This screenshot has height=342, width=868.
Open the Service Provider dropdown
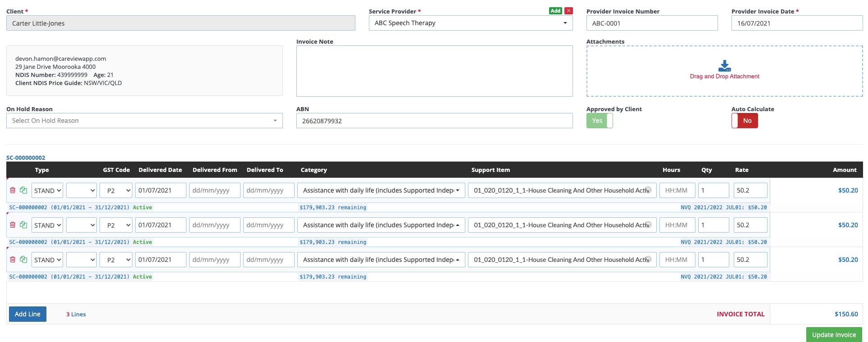coord(470,23)
